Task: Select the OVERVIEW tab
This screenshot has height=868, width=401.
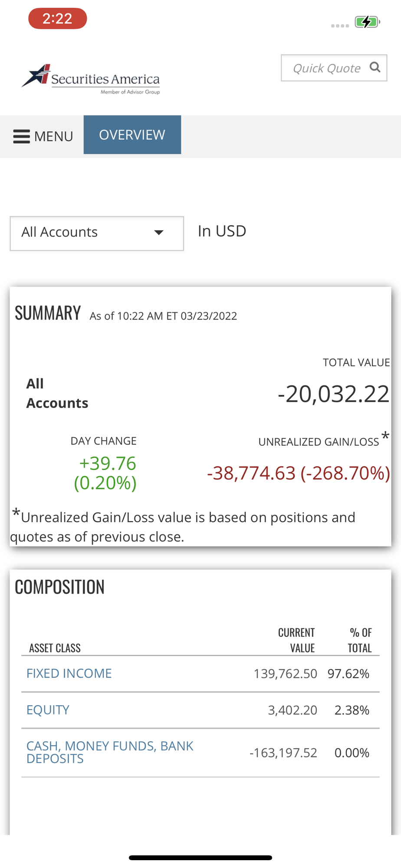Action: point(132,135)
